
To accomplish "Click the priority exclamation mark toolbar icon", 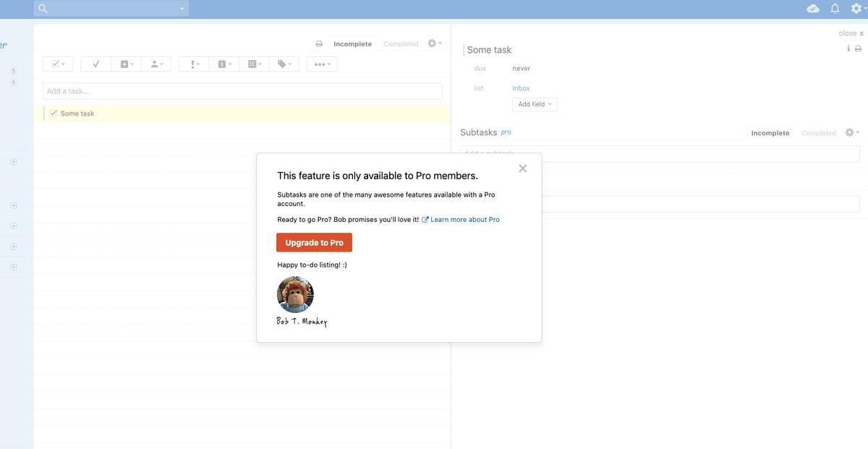I will tap(194, 64).
